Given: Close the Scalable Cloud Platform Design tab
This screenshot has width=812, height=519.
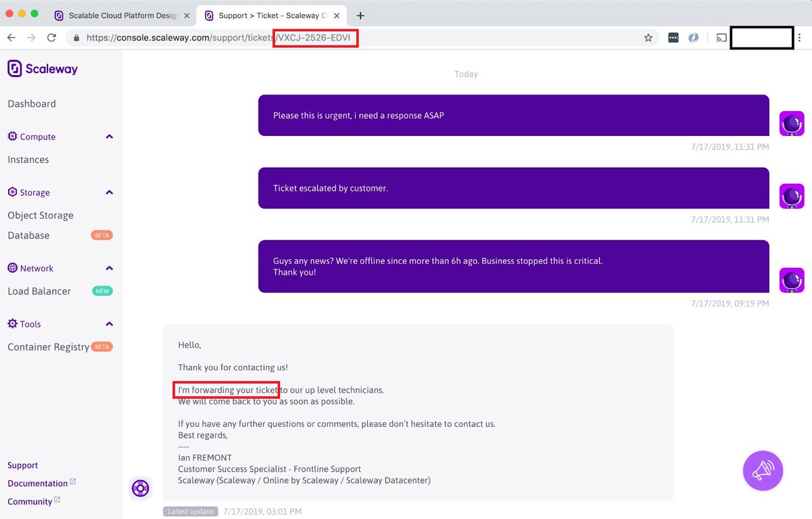Looking at the screenshot, I should coord(186,15).
